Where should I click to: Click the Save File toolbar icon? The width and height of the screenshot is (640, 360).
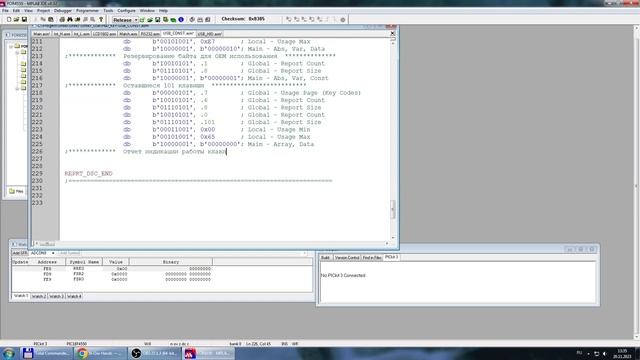pyautogui.click(x=24, y=19)
